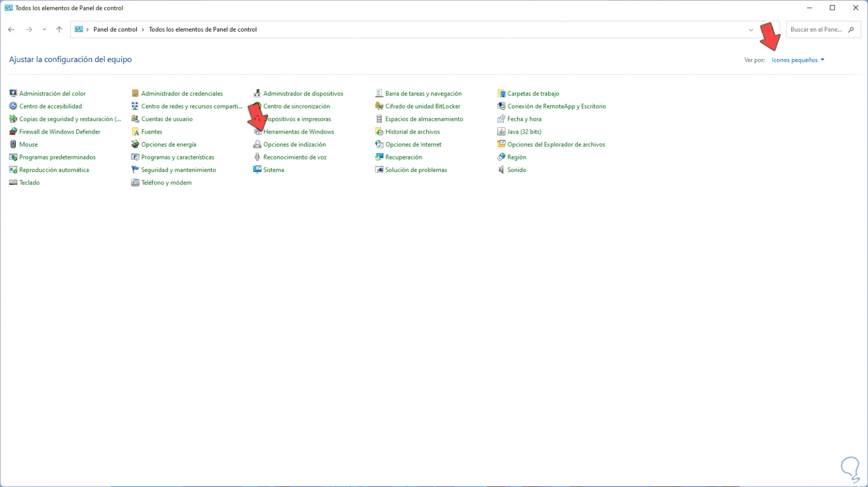Open the recent locations dropdown arrow

coord(44,29)
